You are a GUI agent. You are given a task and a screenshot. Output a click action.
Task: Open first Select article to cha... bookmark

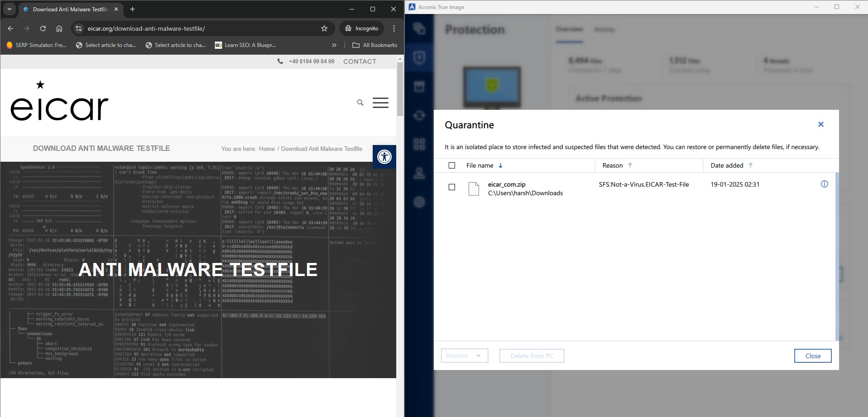pos(106,45)
